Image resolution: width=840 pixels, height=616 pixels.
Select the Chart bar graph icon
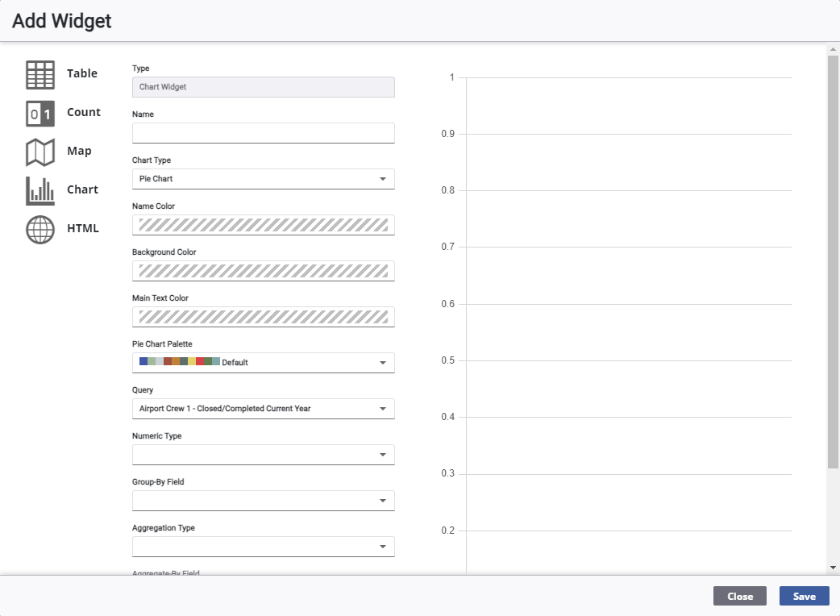tap(40, 190)
